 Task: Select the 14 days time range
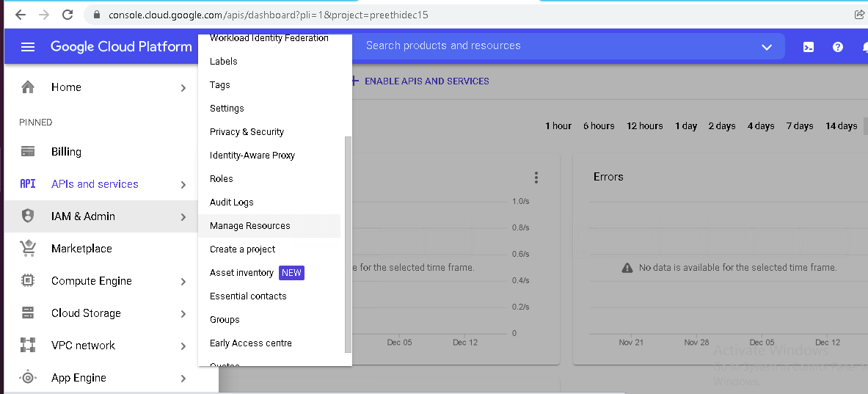[x=842, y=125]
